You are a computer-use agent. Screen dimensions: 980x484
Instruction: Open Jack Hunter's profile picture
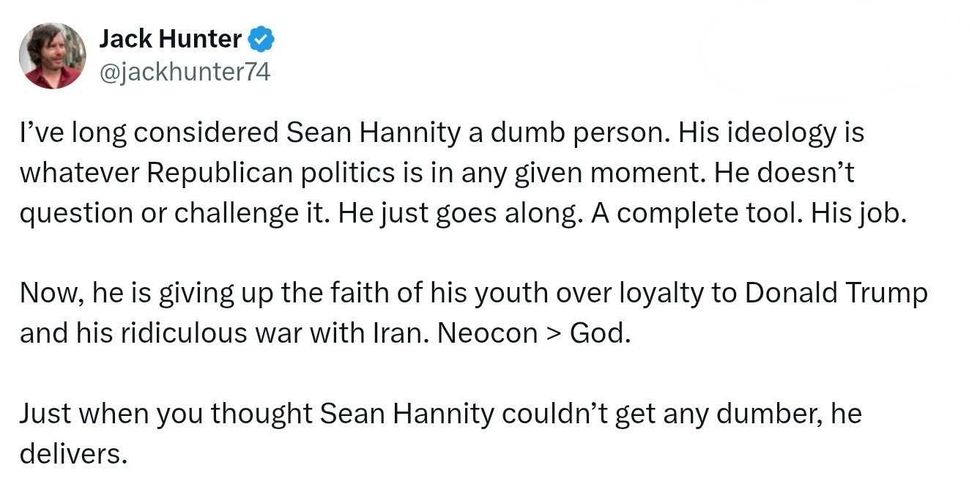(53, 56)
